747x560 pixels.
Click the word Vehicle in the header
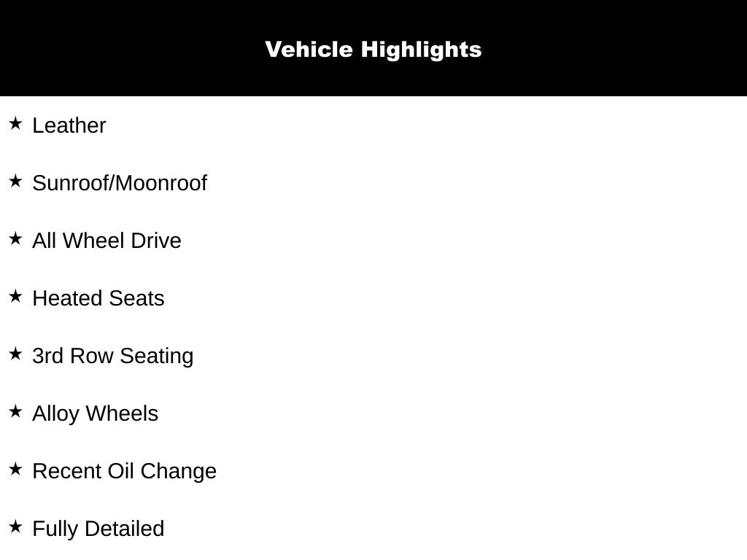click(x=309, y=50)
